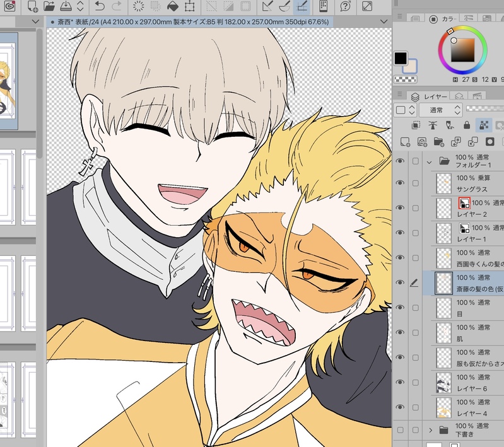Open the help support icon
This screenshot has width=504, height=447.
coord(345,6)
